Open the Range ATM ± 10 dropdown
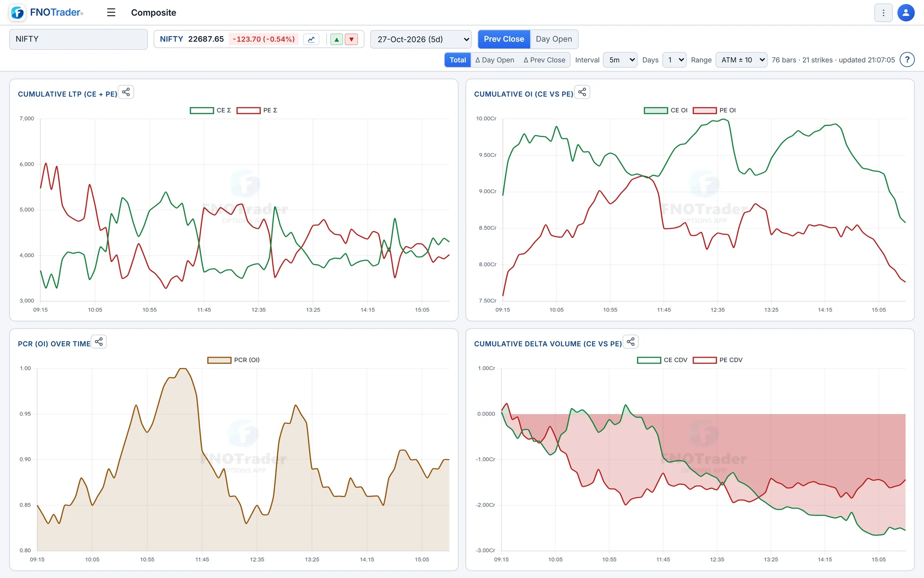This screenshot has height=578, width=924. (x=741, y=60)
